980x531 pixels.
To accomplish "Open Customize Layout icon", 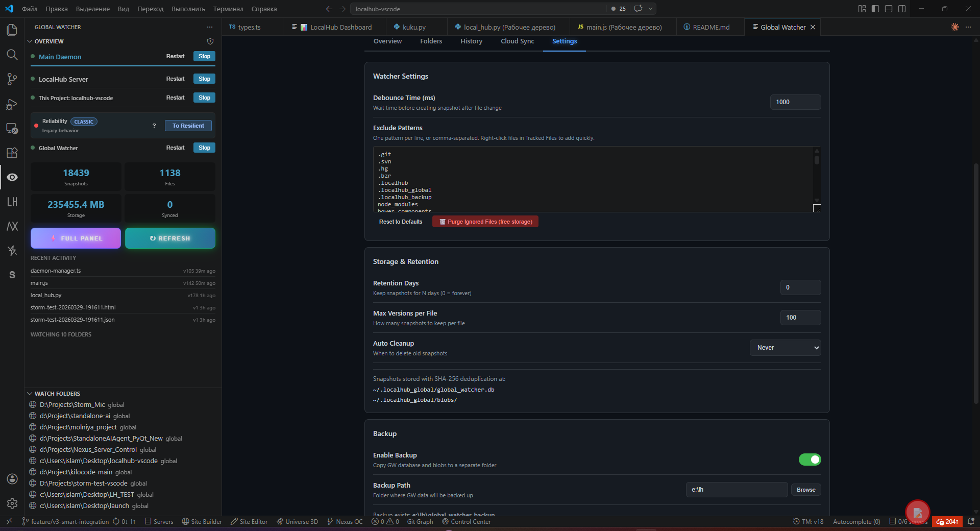I will pos(862,9).
